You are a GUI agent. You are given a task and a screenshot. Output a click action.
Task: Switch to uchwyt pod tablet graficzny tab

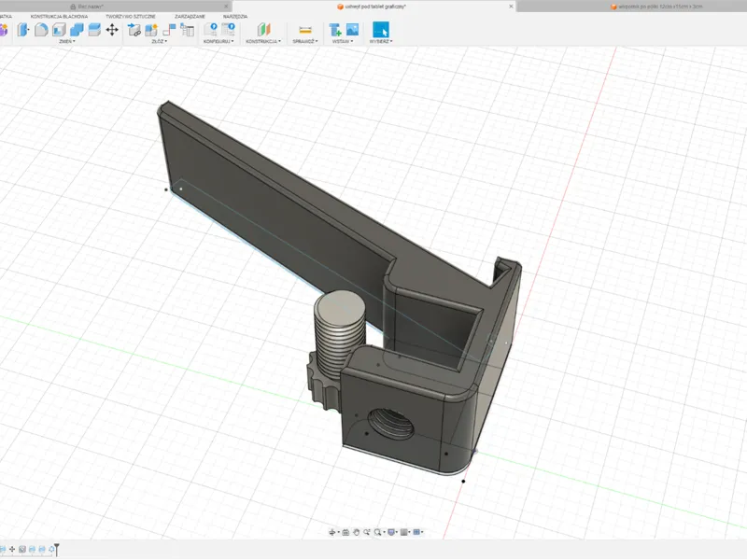[x=375, y=7]
